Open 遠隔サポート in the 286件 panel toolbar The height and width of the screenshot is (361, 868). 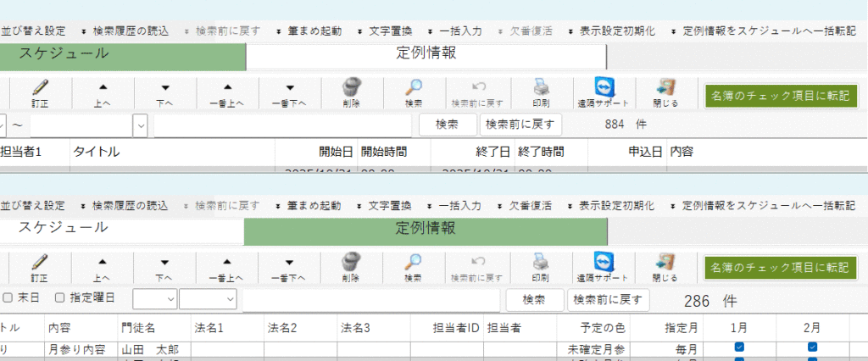click(x=603, y=266)
